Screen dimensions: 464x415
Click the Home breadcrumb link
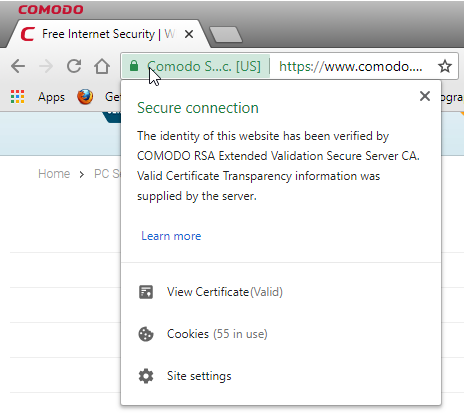tap(54, 174)
